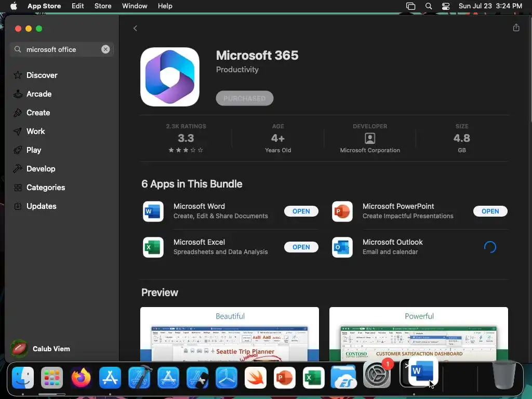Click the search box containing 'microsoft office'
532x399 pixels.
coord(62,49)
